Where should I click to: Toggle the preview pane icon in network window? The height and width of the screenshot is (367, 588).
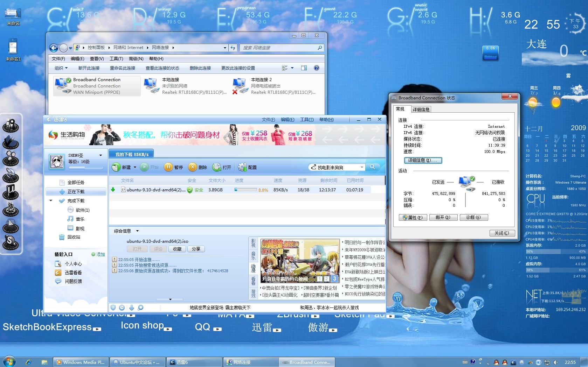pos(304,68)
